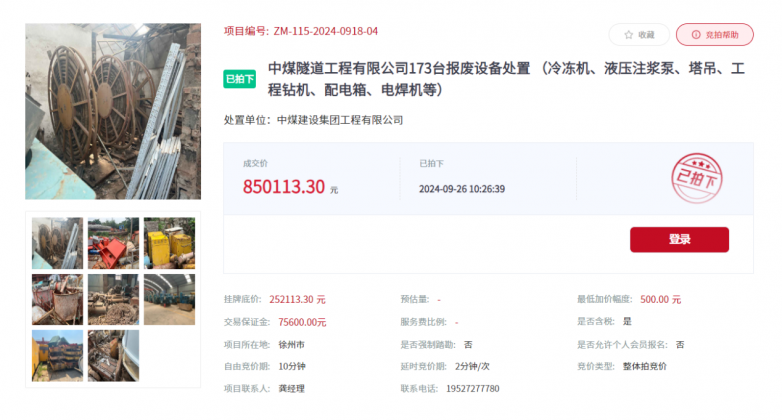The image size is (782, 420).
Task: Open the large cable reel main photo
Action: point(113,111)
